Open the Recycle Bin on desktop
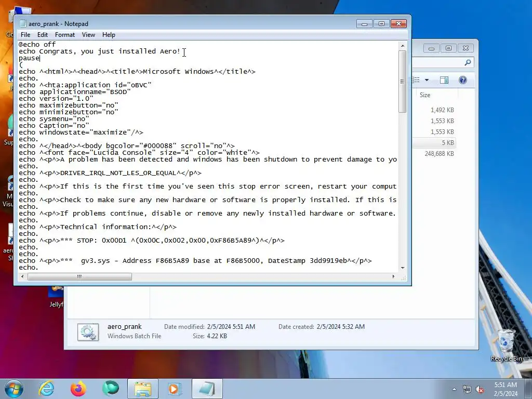Screen dimensions: 532x399 click(x=506, y=344)
